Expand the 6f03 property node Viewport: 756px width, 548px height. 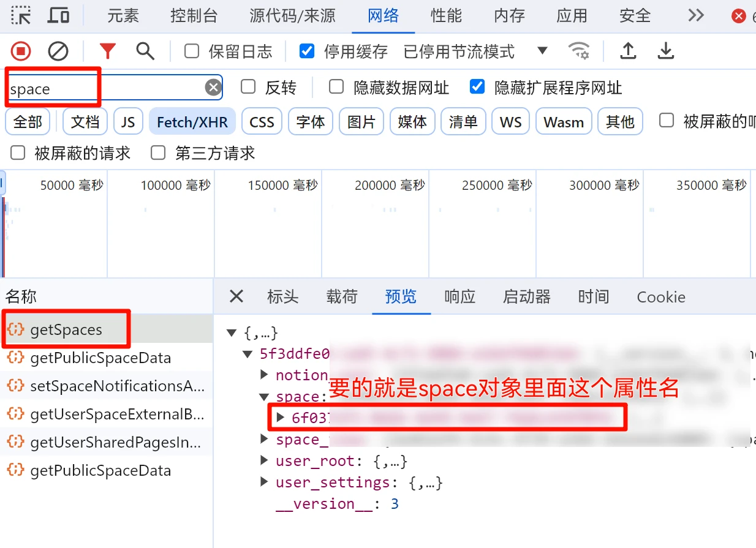tap(281, 418)
